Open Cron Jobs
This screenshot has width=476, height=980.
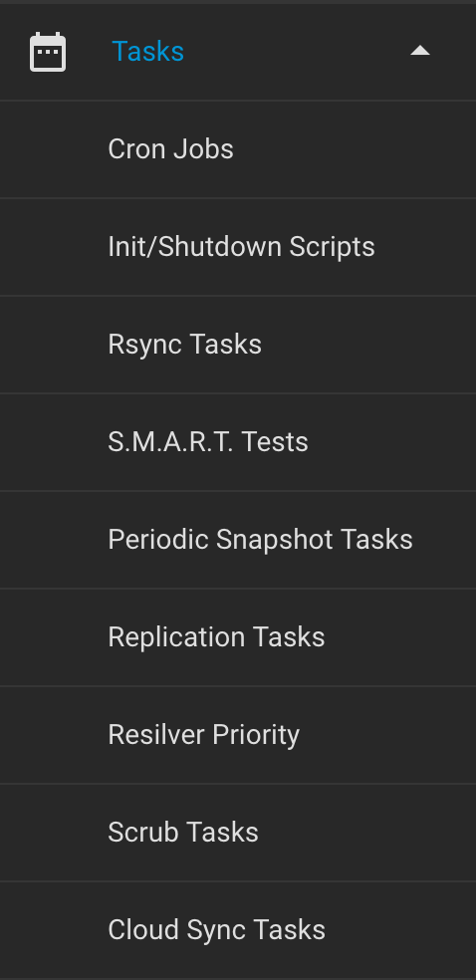(238, 149)
